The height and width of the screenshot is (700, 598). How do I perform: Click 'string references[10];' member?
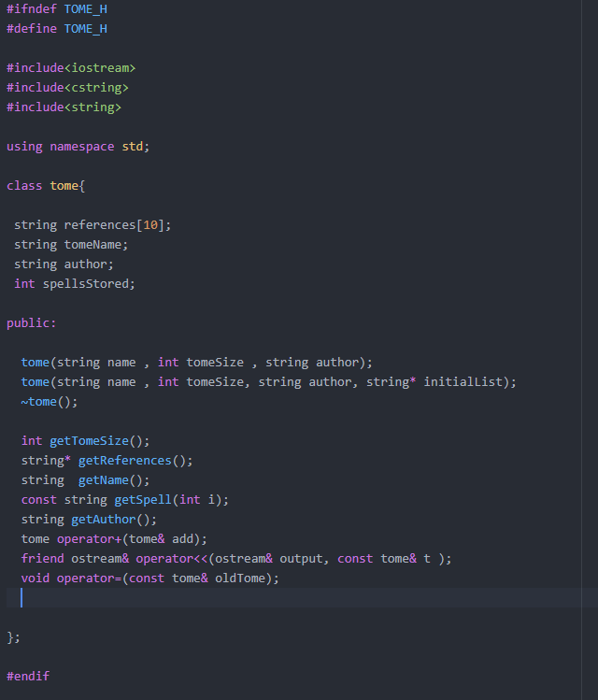click(93, 225)
